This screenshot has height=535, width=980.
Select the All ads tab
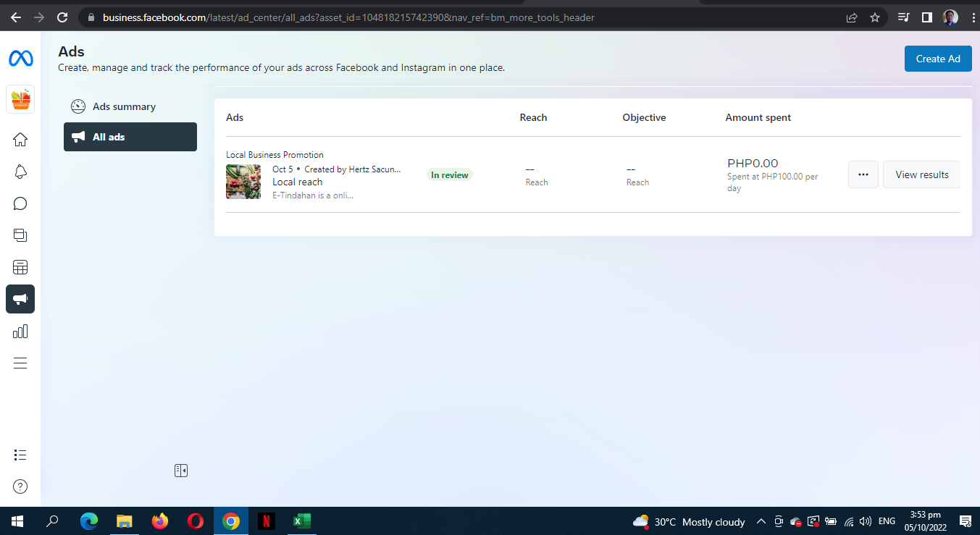pos(130,137)
